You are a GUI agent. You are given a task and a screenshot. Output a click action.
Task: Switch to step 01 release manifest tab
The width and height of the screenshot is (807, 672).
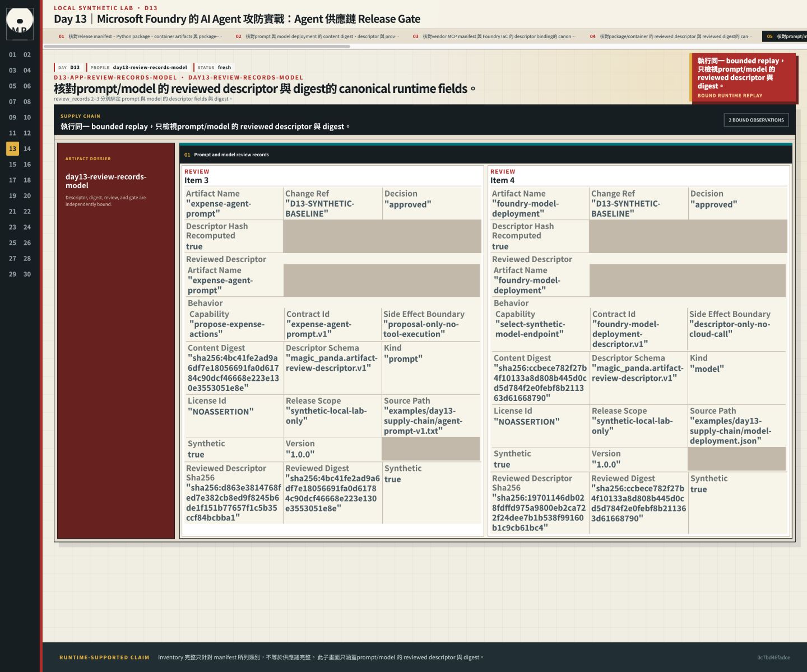pos(140,36)
